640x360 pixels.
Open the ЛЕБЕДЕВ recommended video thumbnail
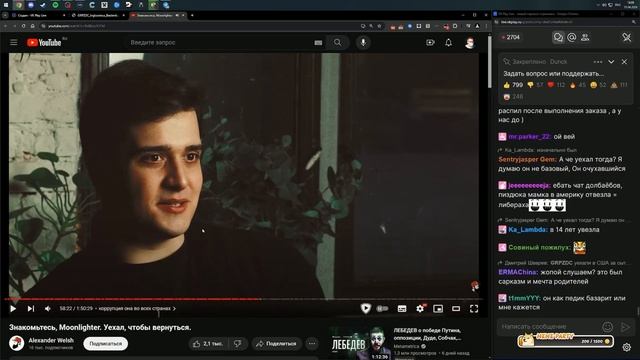[x=360, y=344]
